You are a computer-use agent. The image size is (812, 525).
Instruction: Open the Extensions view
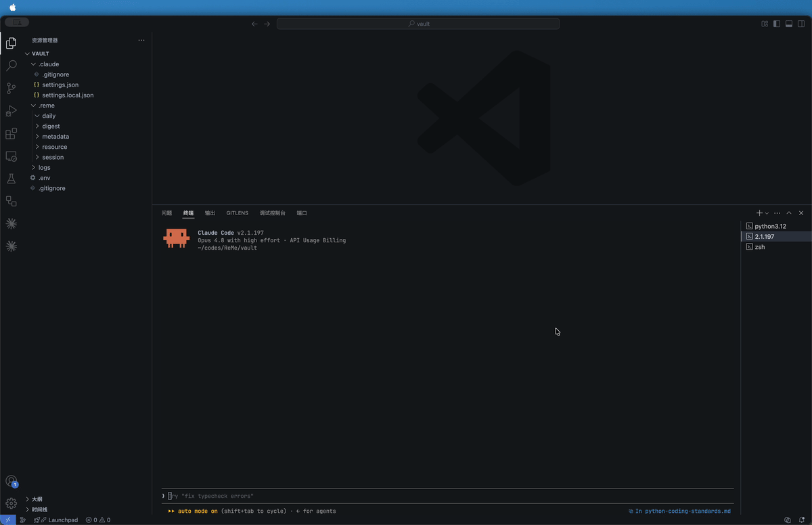(x=11, y=134)
